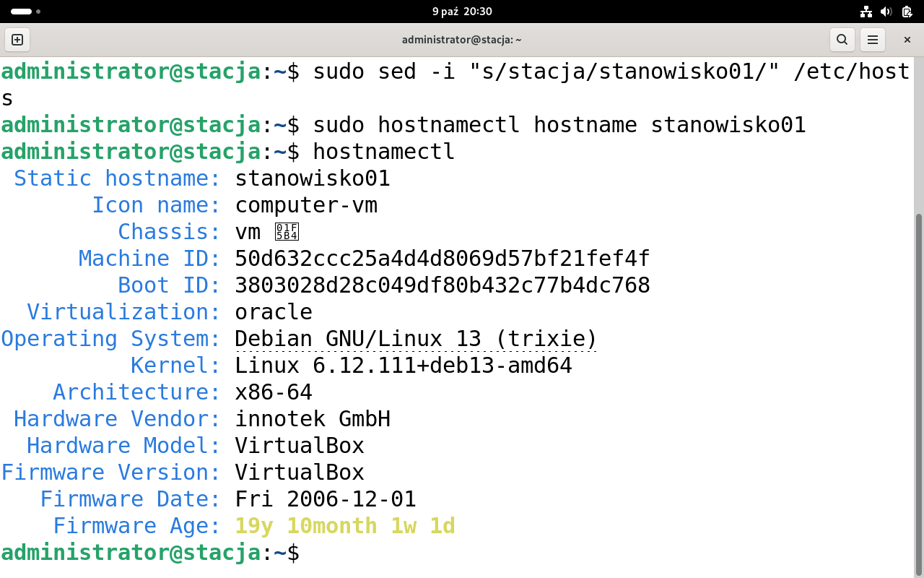Open the underlined 'Debian GNU/Linux 13 (trixie)' link
Viewport: 924px width, 578px height.
click(417, 339)
